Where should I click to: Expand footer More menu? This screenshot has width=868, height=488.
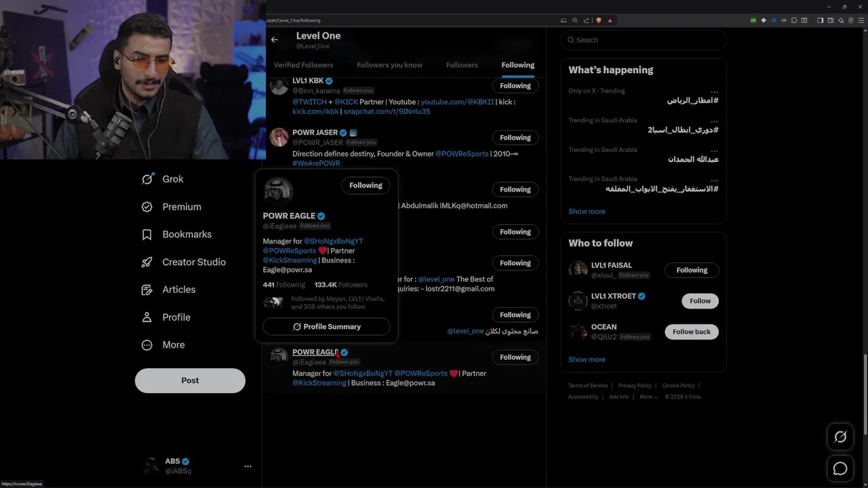tap(648, 397)
